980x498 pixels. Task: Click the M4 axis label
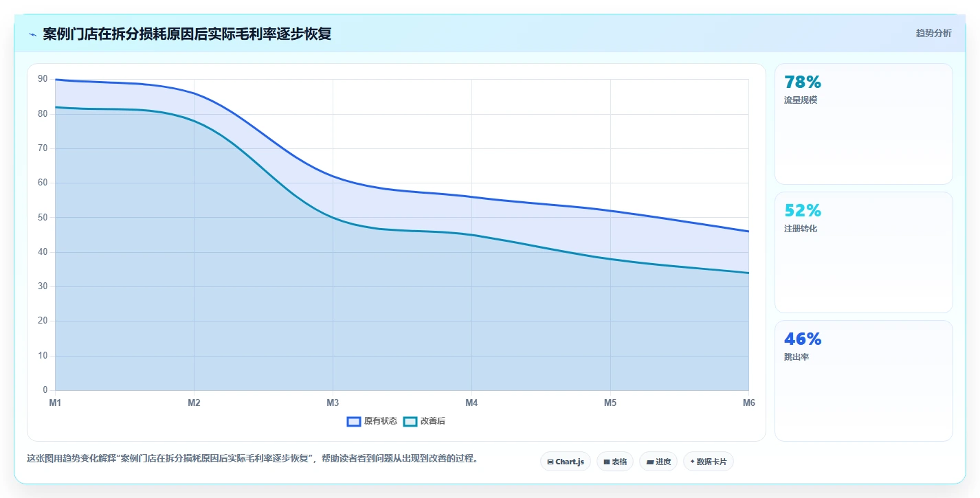point(471,403)
